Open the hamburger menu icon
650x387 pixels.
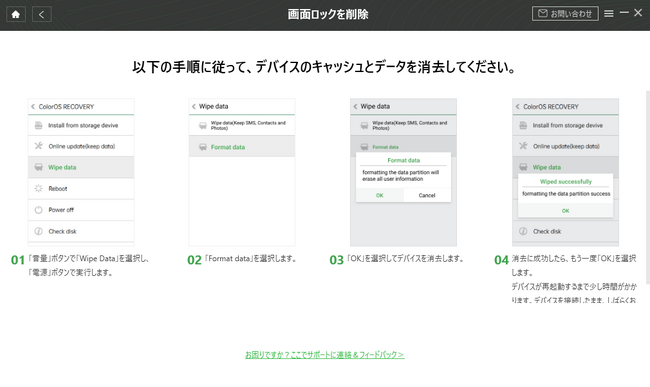point(609,14)
